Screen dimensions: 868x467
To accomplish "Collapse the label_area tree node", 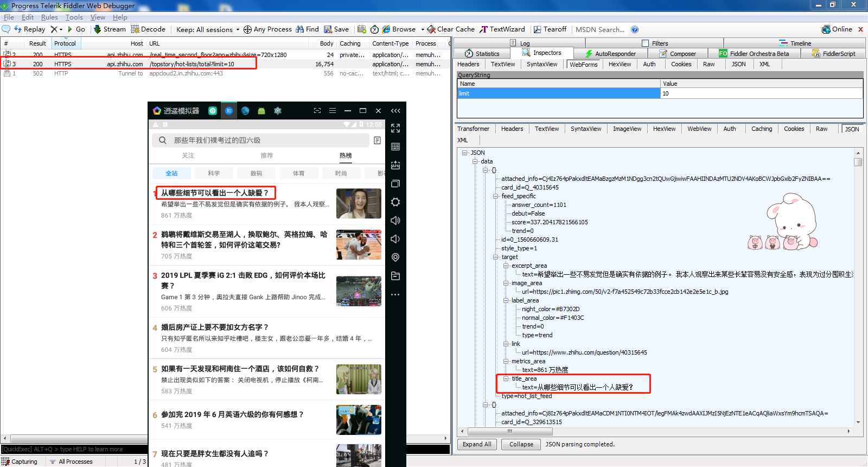I will pyautogui.click(x=506, y=300).
